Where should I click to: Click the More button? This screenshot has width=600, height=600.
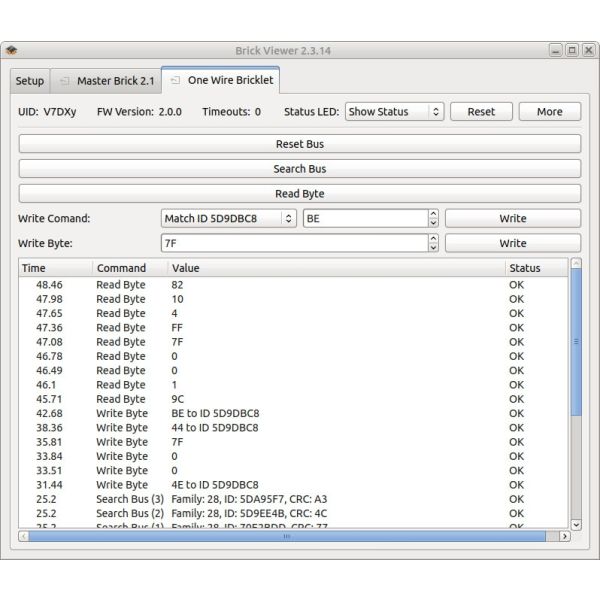point(549,112)
